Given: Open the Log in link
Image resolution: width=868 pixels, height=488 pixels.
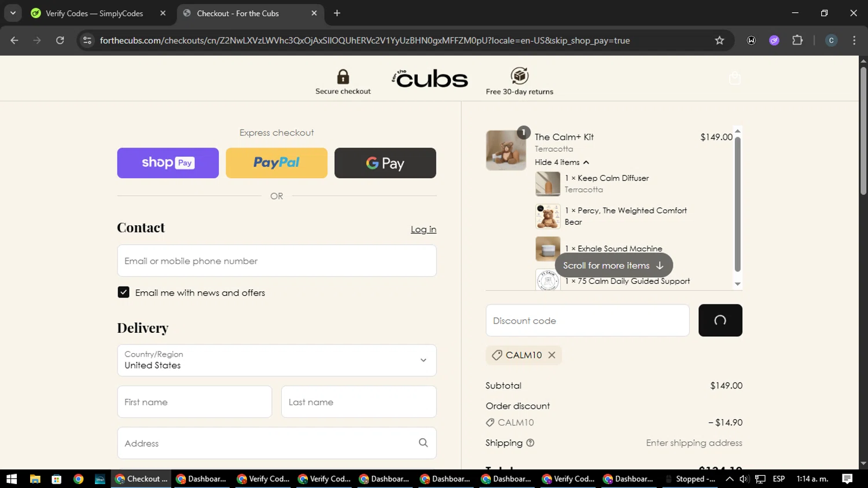Looking at the screenshot, I should (424, 229).
